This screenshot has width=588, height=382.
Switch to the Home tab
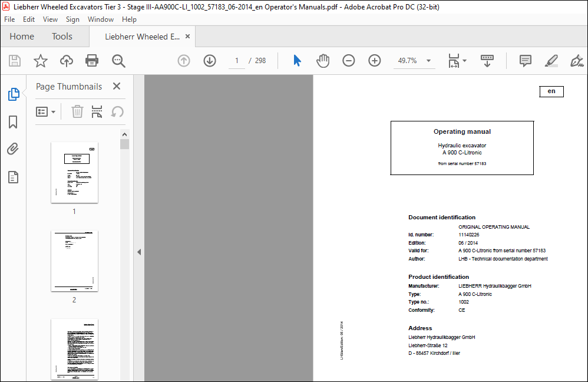pos(22,37)
